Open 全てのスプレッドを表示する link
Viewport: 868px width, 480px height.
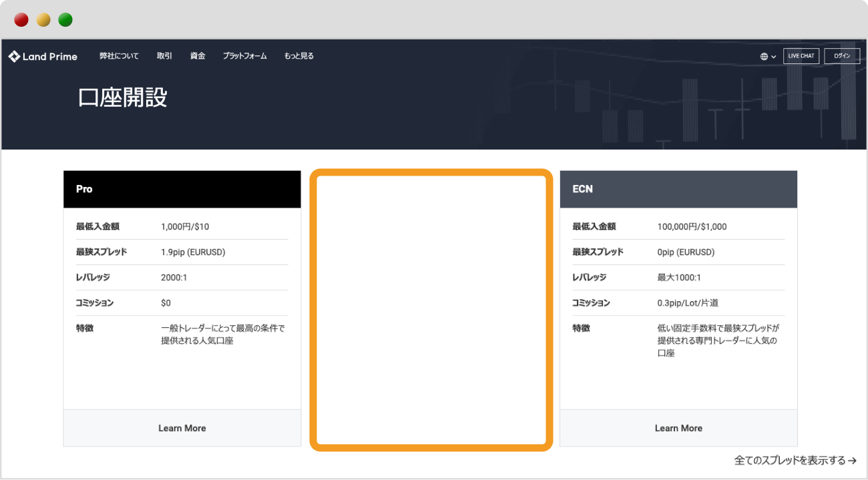[x=795, y=461]
